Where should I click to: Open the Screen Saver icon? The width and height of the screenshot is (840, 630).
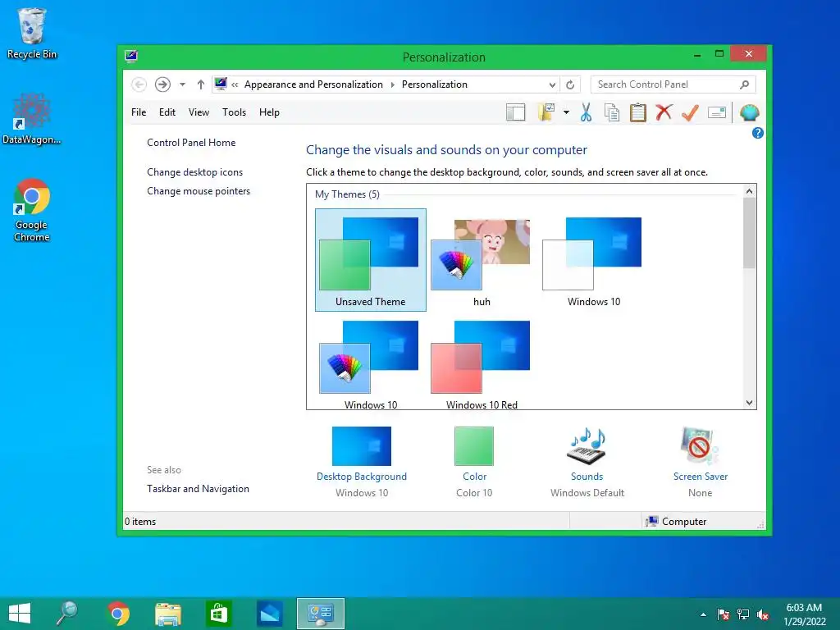[700, 445]
